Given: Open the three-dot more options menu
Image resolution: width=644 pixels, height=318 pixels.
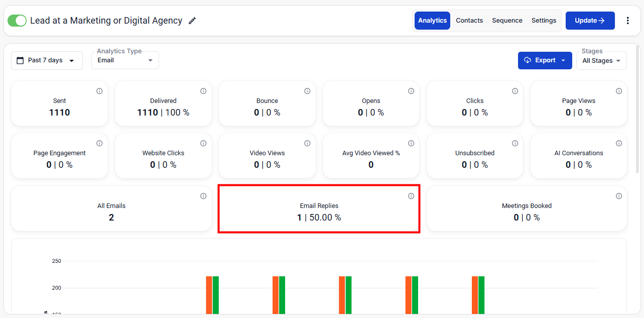Looking at the screenshot, I should tap(627, 21).
